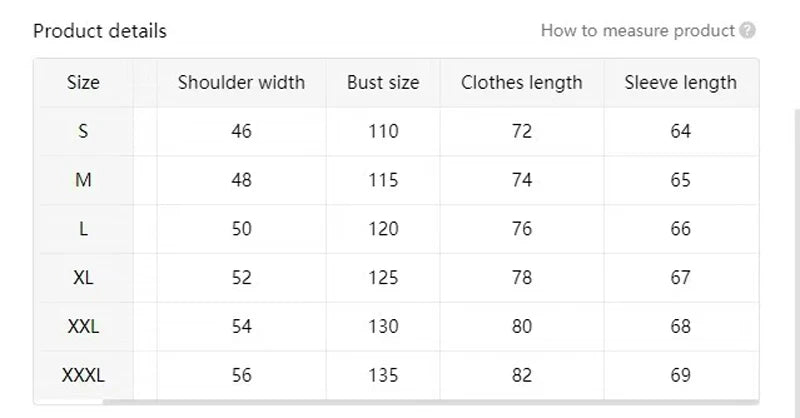Select the Bust size column header
This screenshot has width=800, height=418.
tap(383, 83)
